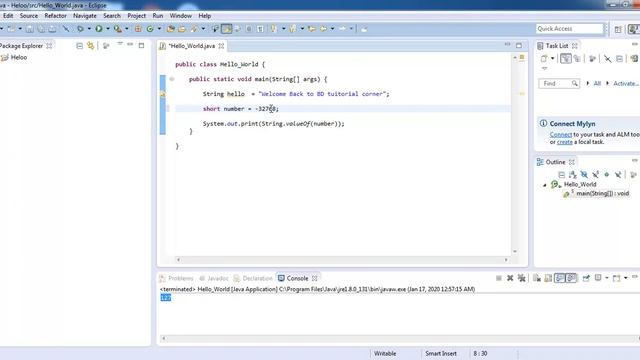Click the Previous Annotation icon
Screen dimensions: 640x360
pyautogui.click(x=293, y=29)
